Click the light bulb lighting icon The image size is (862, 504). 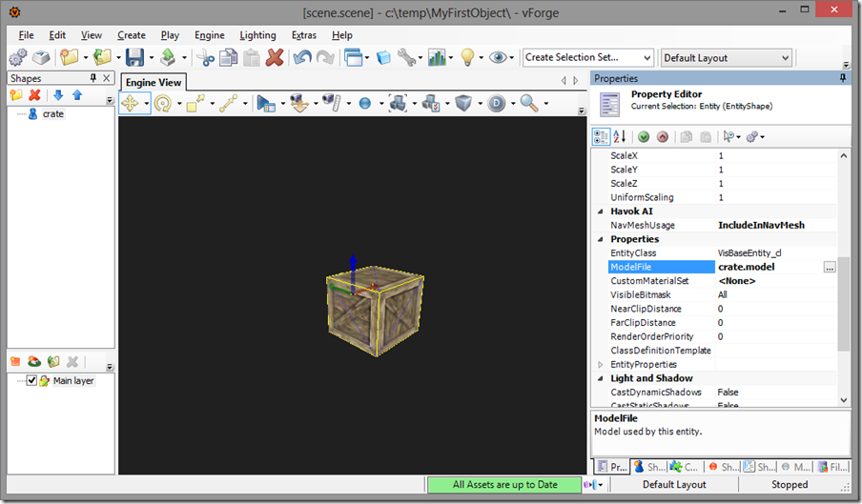[467, 57]
